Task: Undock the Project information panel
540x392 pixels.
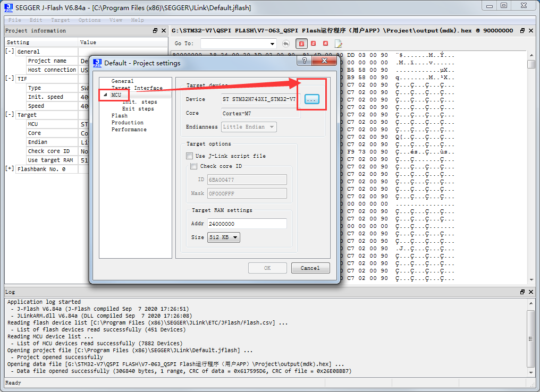Action: click(155, 31)
